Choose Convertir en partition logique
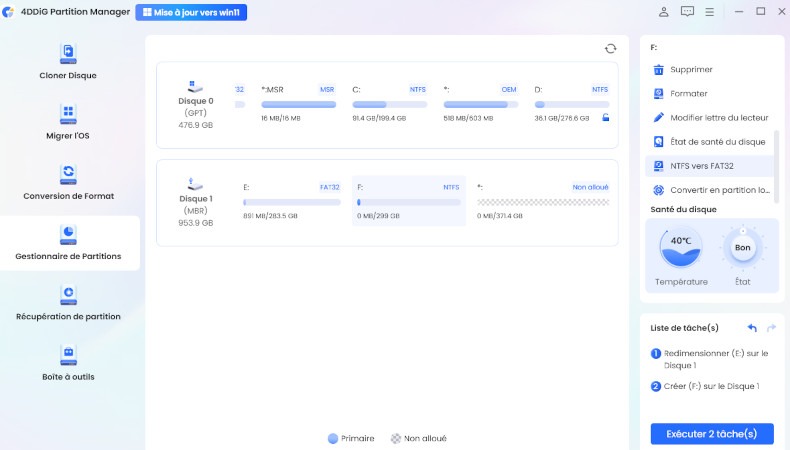The width and height of the screenshot is (790, 450). point(709,190)
